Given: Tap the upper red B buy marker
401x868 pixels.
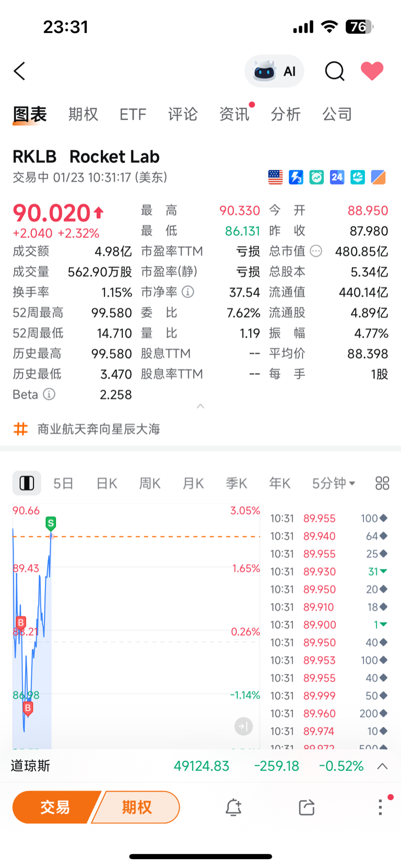Looking at the screenshot, I should (21, 622).
